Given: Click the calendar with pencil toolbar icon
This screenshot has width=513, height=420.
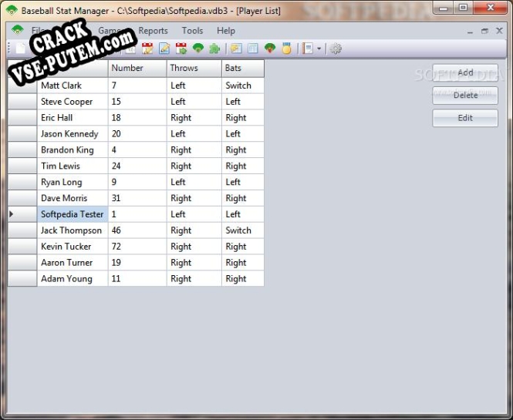Looking at the screenshot, I should (x=147, y=49).
